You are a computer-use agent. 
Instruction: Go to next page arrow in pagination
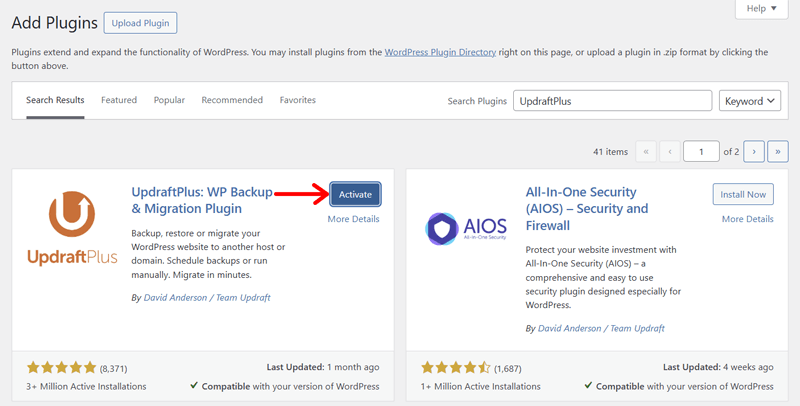pos(753,152)
